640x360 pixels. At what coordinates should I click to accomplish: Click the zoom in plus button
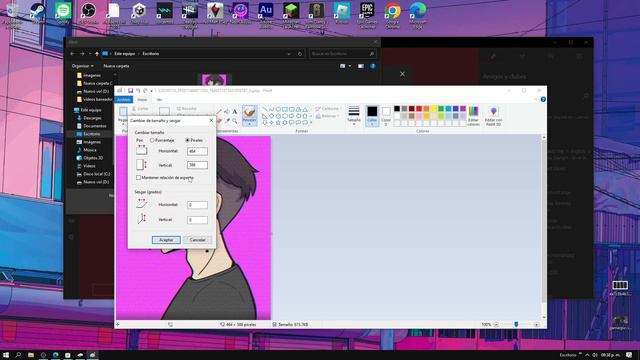[536, 324]
